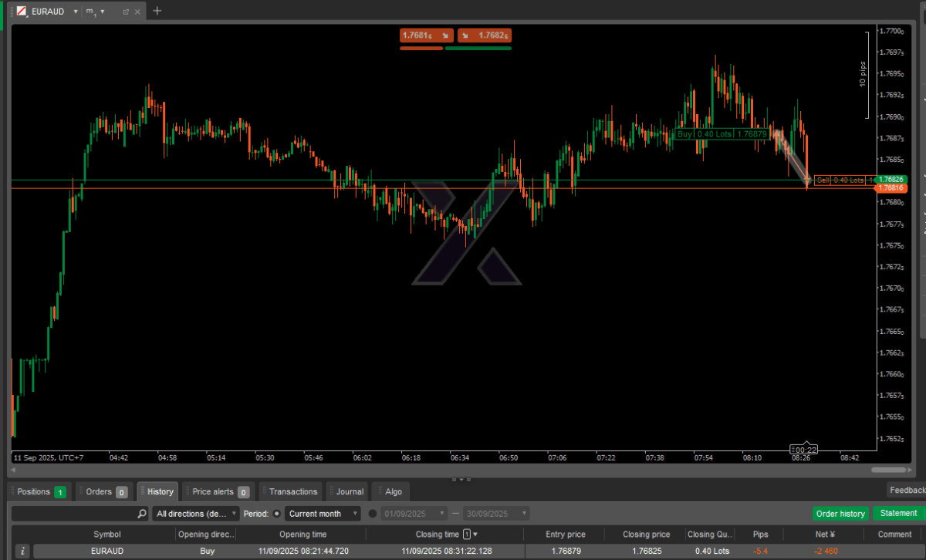Click the EURAUD symbol chart icon

(x=21, y=12)
